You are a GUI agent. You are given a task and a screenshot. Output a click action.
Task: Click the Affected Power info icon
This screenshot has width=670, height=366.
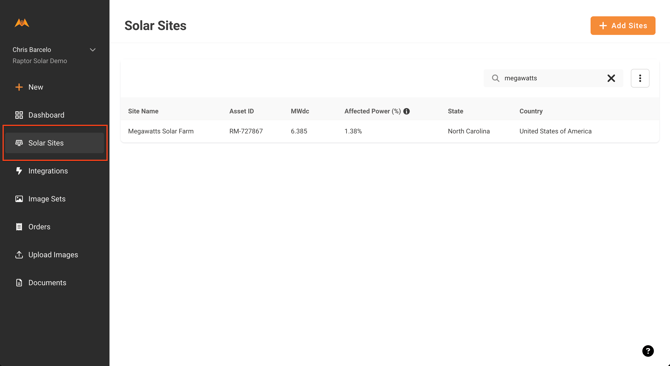point(406,111)
